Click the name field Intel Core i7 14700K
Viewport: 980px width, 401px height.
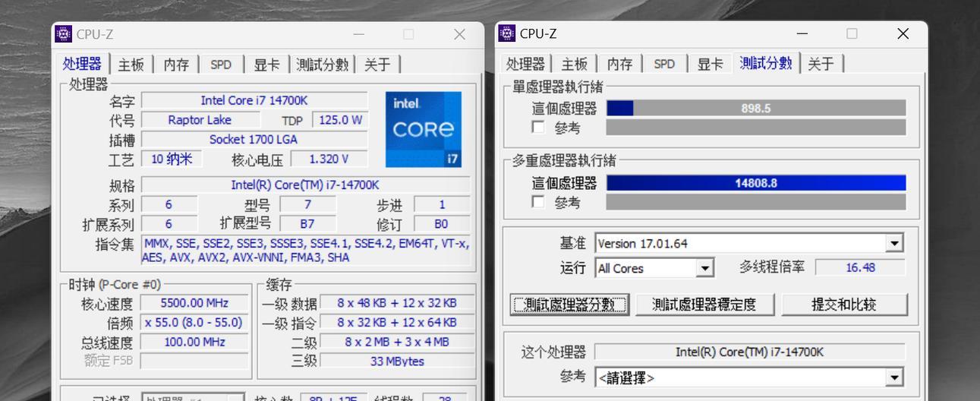254,100
